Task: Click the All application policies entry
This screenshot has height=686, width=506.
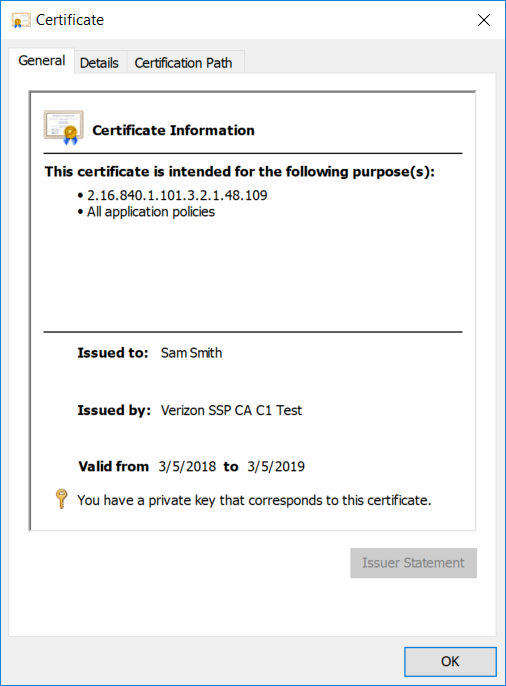Action: tap(151, 212)
